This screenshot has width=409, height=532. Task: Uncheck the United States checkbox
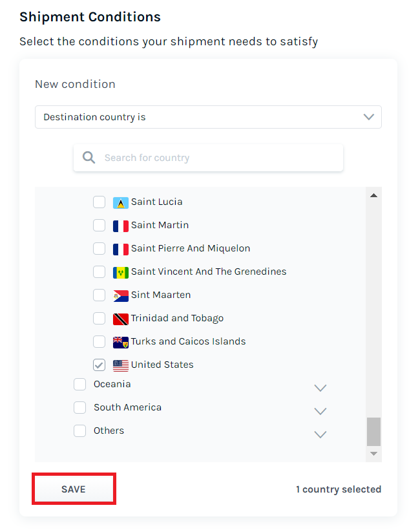tap(99, 365)
